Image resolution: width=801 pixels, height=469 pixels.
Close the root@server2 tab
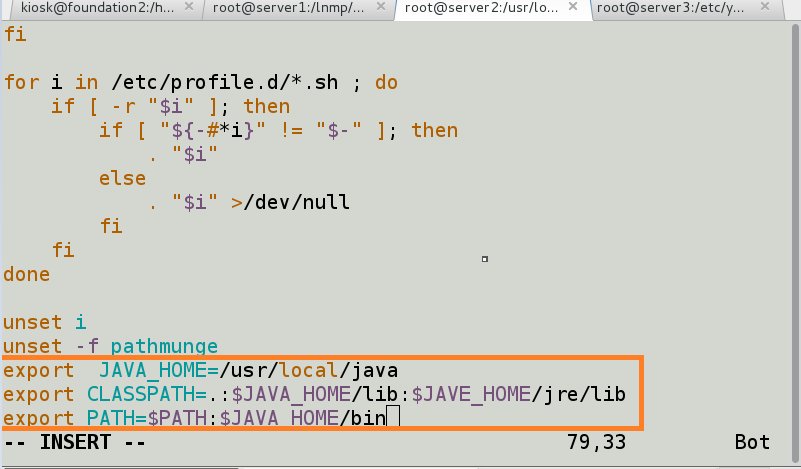[x=573, y=7]
